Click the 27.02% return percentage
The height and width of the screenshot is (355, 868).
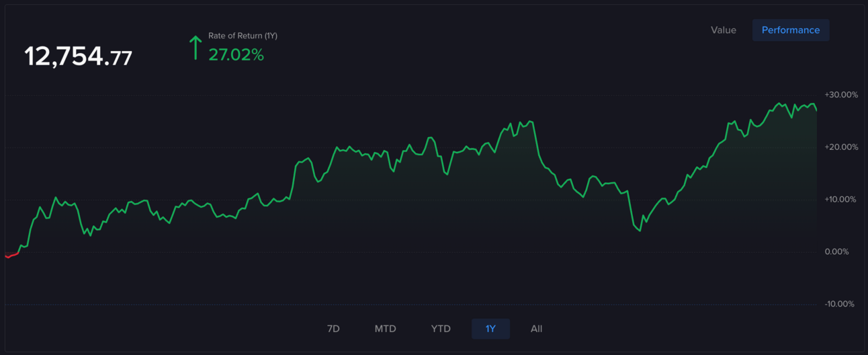point(236,55)
